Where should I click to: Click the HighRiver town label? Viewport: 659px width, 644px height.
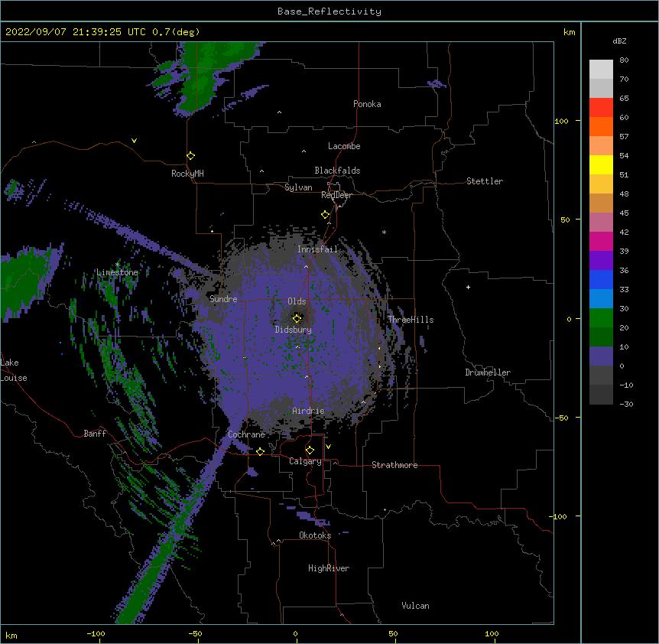pyautogui.click(x=329, y=568)
